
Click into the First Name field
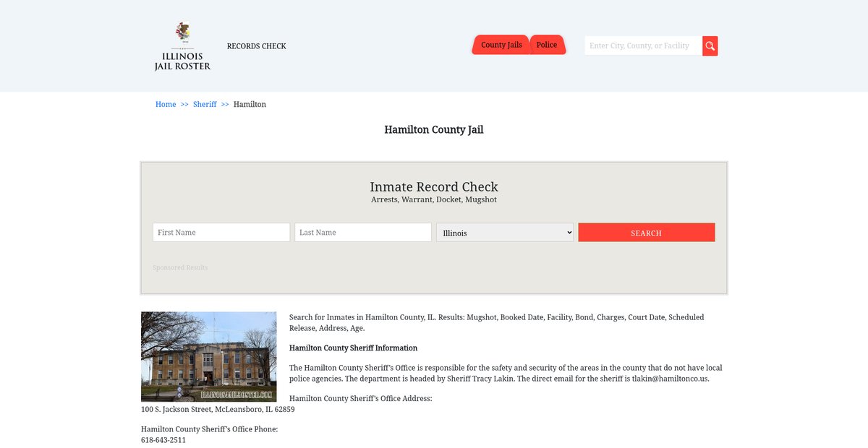pyautogui.click(x=221, y=233)
